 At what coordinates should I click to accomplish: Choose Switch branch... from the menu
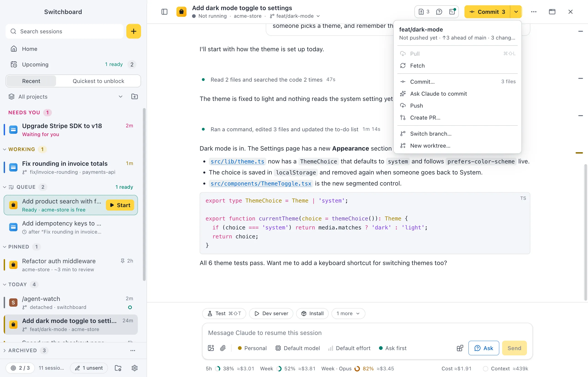pos(457,134)
